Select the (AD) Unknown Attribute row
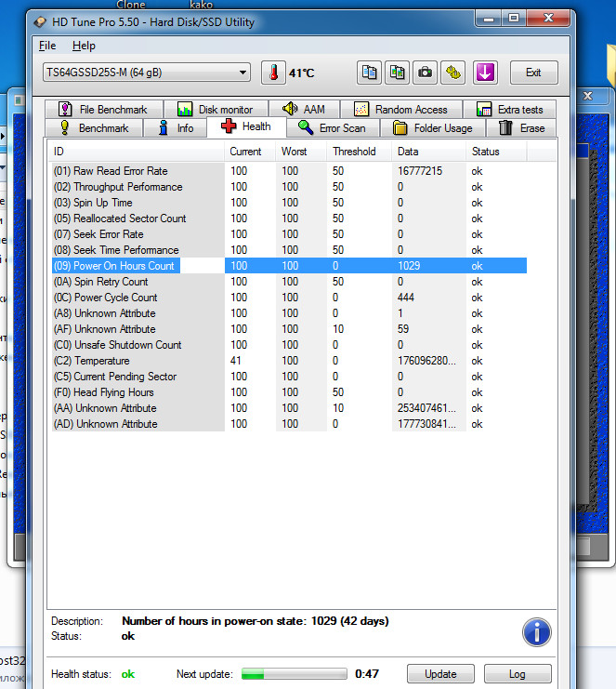The height and width of the screenshot is (689, 616). 289,424
